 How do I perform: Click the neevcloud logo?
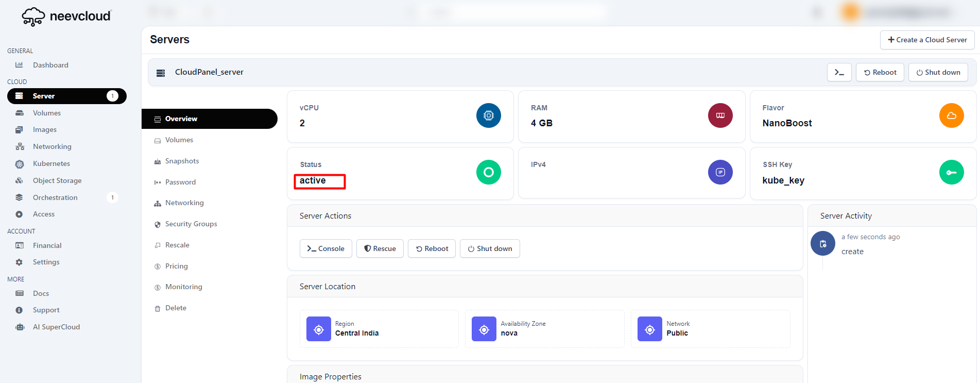pos(66,16)
